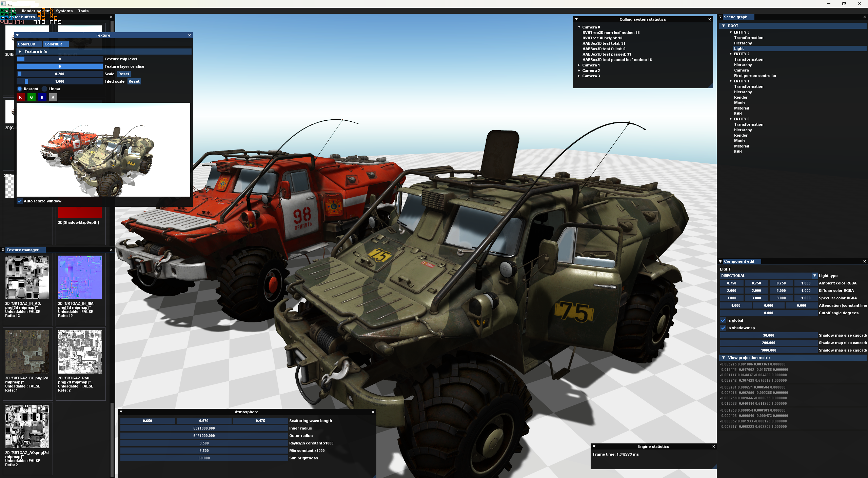Collapse Culling system statistics with its triangle
The width and height of the screenshot is (868, 478).
pyautogui.click(x=576, y=19)
